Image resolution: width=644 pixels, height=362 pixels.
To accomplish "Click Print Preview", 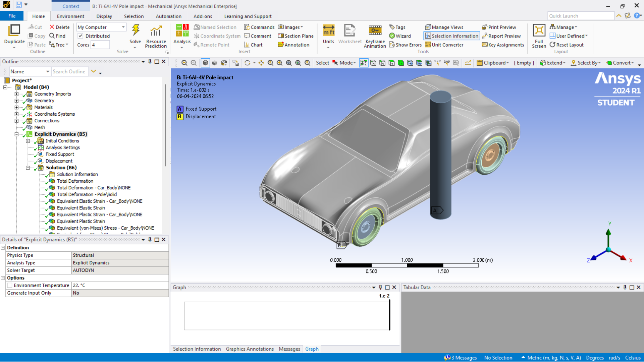I will point(499,27).
